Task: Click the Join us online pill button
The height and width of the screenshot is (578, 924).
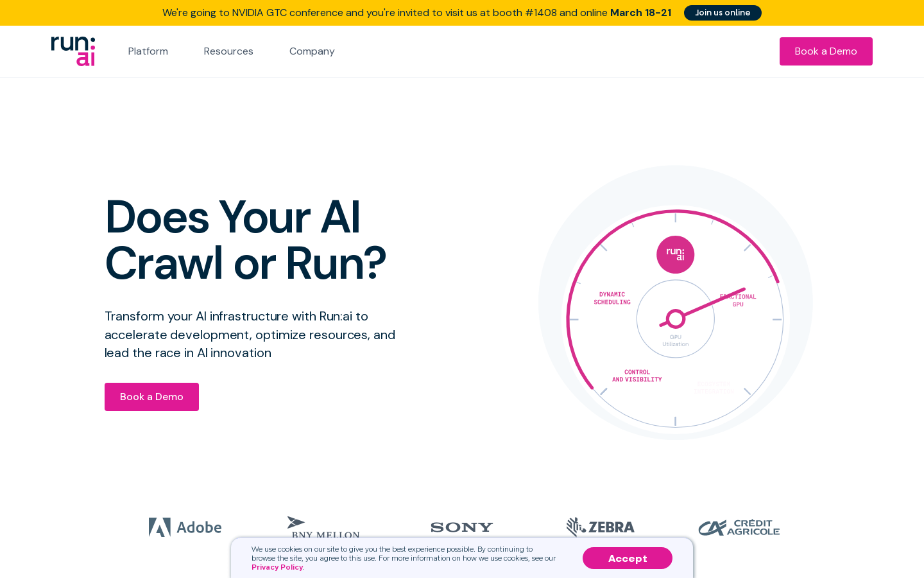Action: (x=723, y=12)
